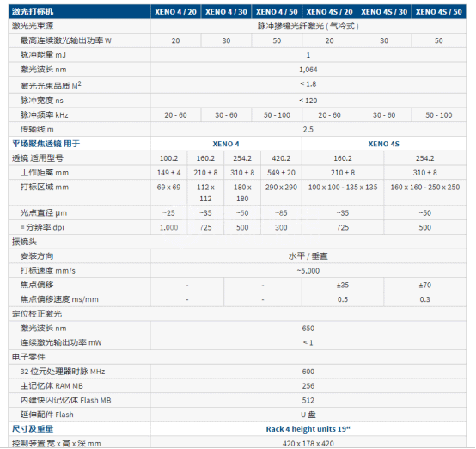
Task: Click the 平场聚焦透镜 用于 section label
Action: 46,144
